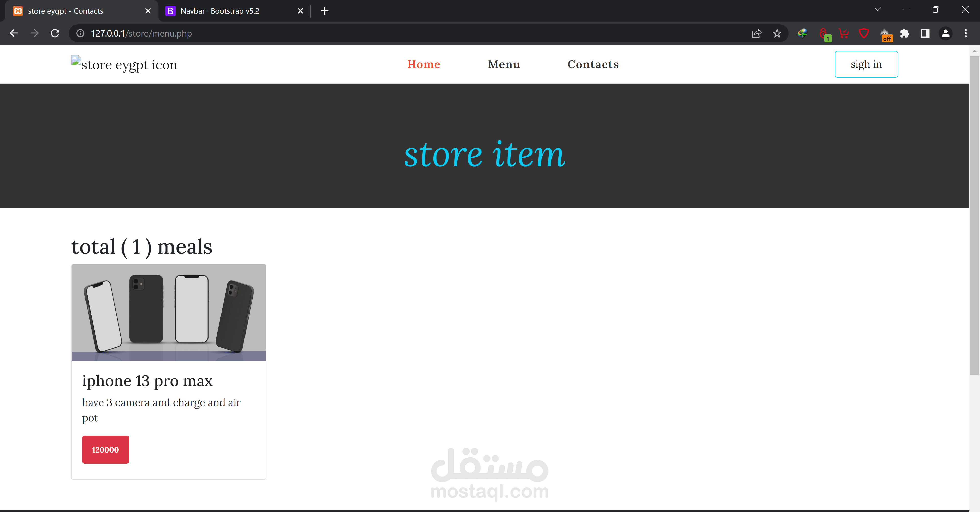Open the side panel icon

tap(925, 33)
